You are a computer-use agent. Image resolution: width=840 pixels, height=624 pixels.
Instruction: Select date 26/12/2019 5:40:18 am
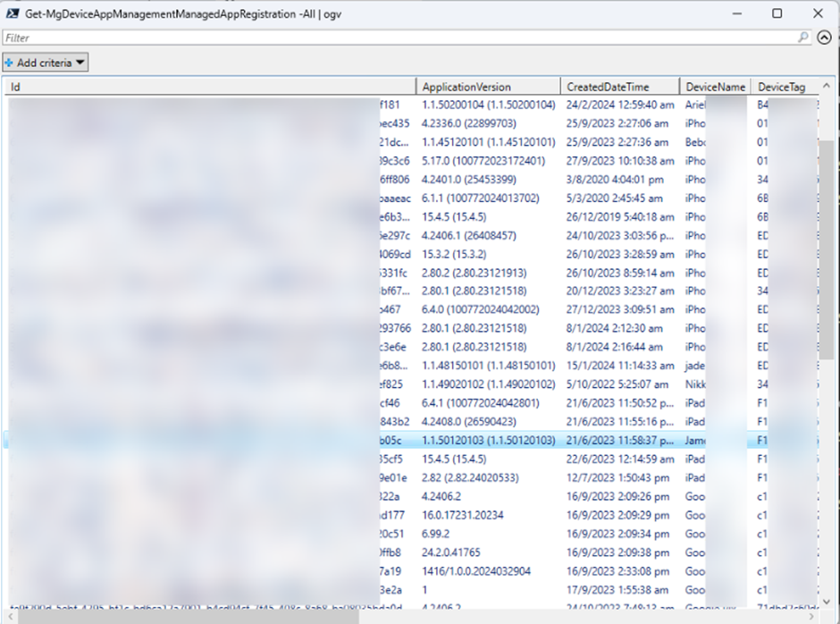[x=620, y=217]
